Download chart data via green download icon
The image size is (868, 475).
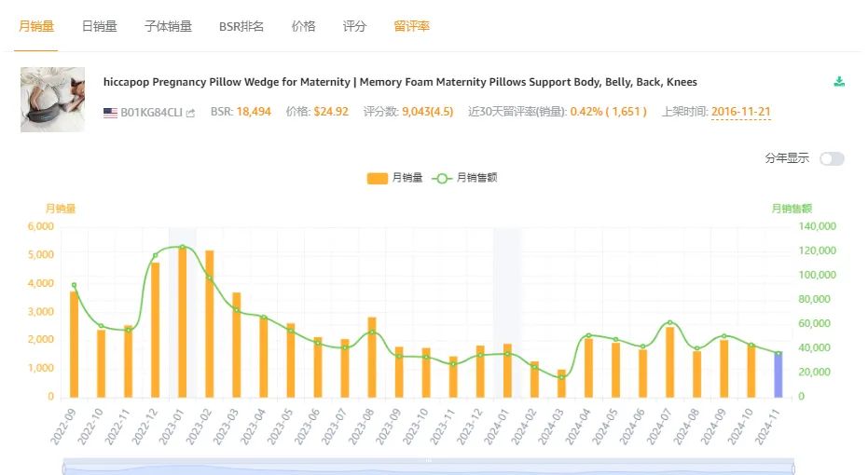pos(839,82)
